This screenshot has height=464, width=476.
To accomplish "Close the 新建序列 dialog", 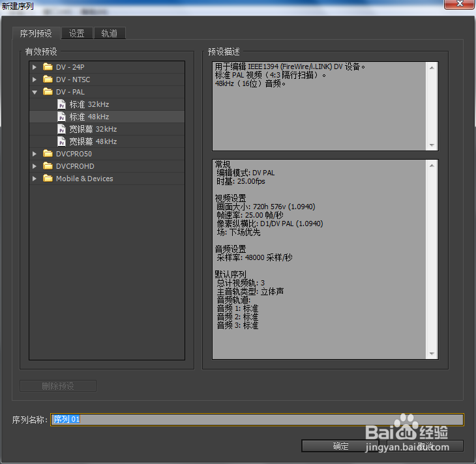I will [460, 4].
